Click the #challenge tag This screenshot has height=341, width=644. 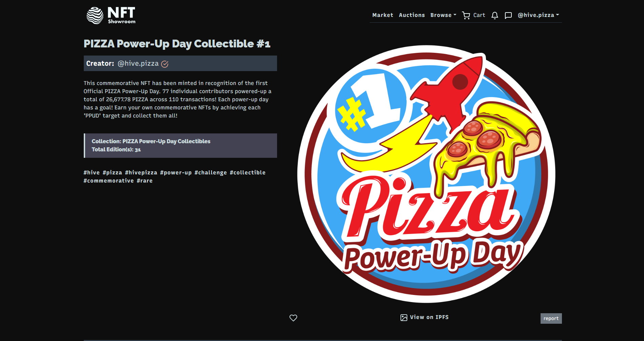(211, 173)
